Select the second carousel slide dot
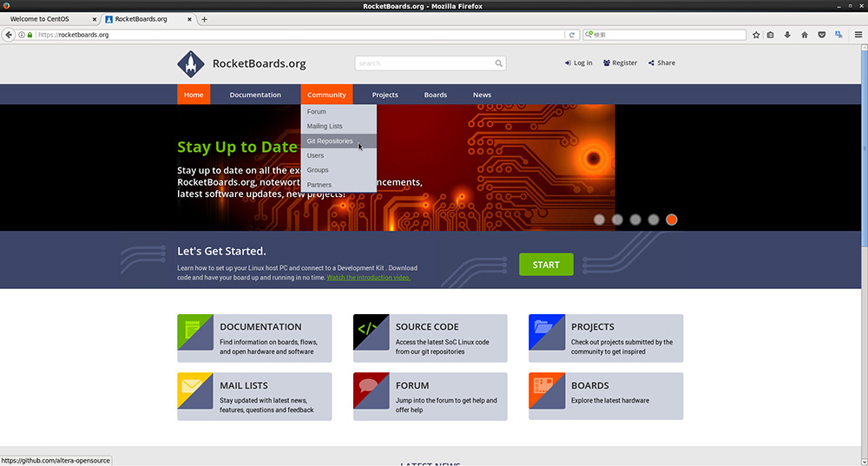Viewport: 868px width, 466px height. pos(617,220)
